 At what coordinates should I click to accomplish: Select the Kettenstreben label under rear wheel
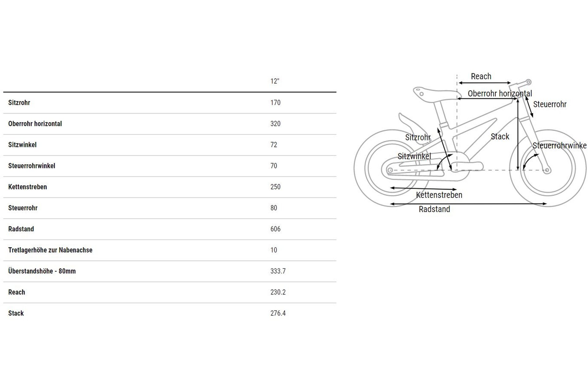439,195
